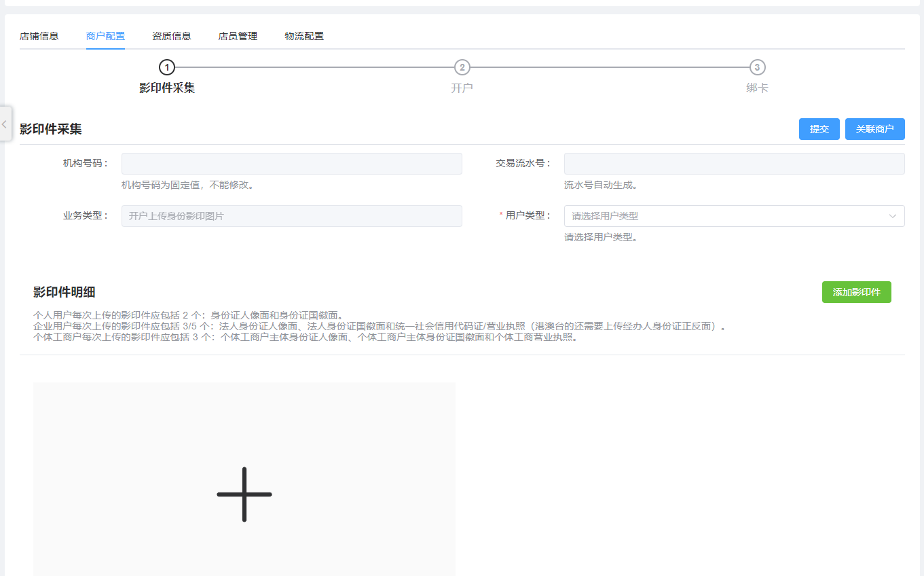Select the 商户配置 tab

pos(105,36)
